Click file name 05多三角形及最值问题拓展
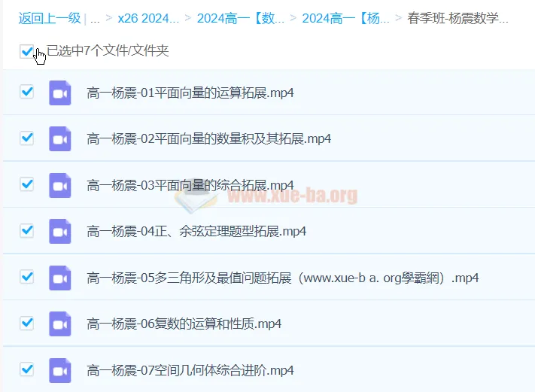The width and height of the screenshot is (535, 392). point(283,278)
